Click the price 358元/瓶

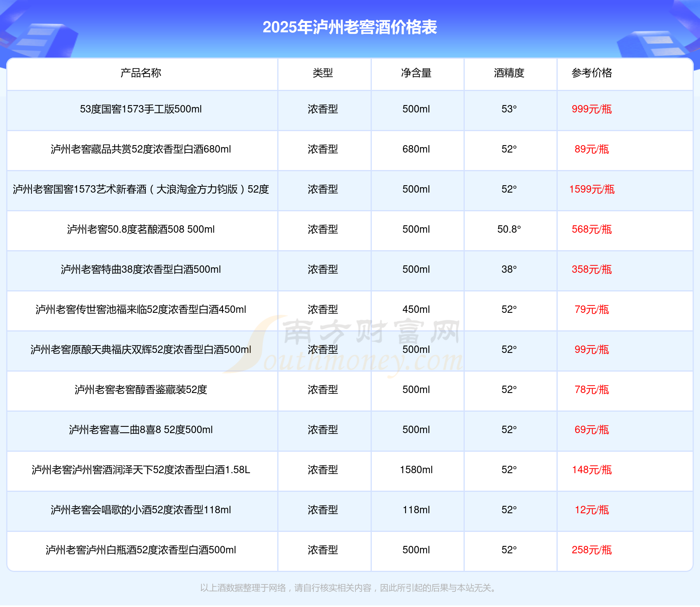591,269
